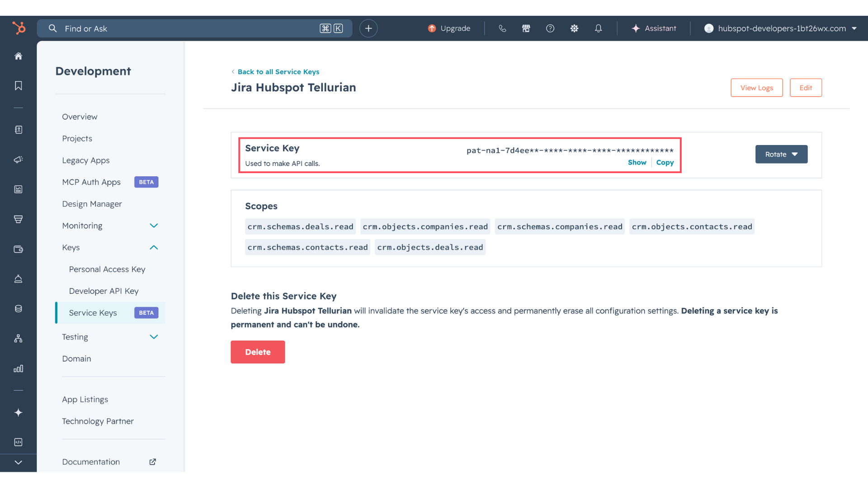Click the View Logs button
This screenshot has width=868, height=488.
[757, 88]
